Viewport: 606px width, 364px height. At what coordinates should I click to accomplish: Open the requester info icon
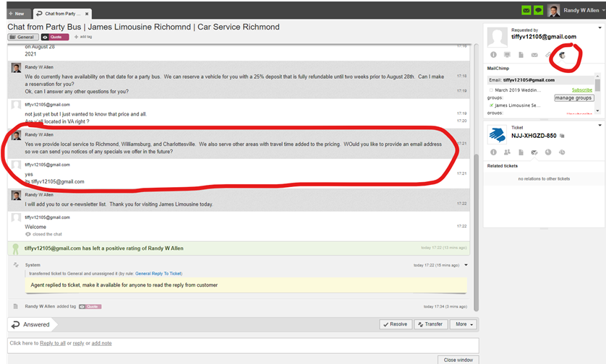493,55
